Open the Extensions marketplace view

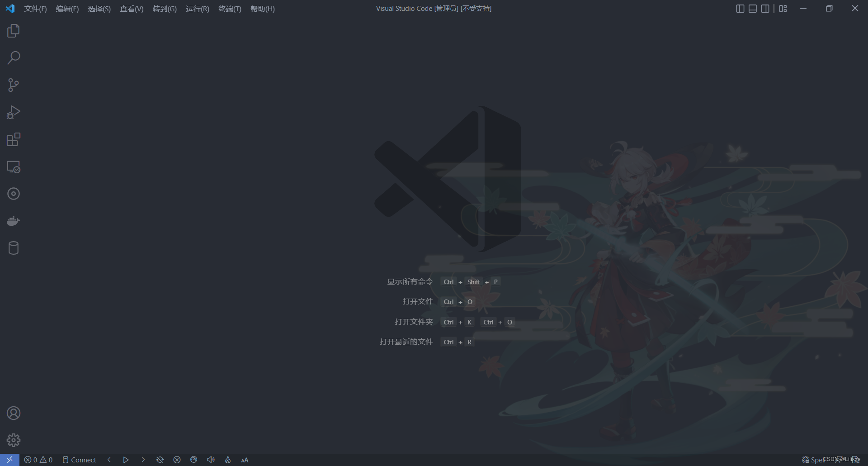pyautogui.click(x=13, y=139)
